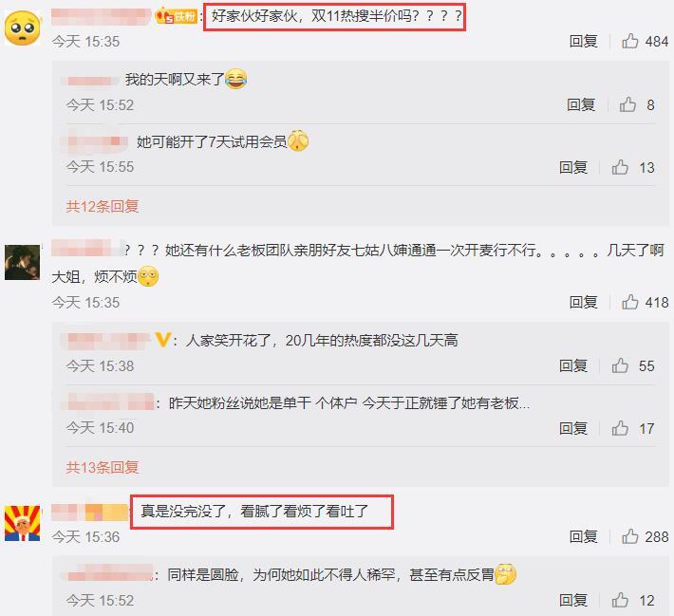Reply to the 真是没完没了 comment
The height and width of the screenshot is (616, 674).
click(x=583, y=536)
